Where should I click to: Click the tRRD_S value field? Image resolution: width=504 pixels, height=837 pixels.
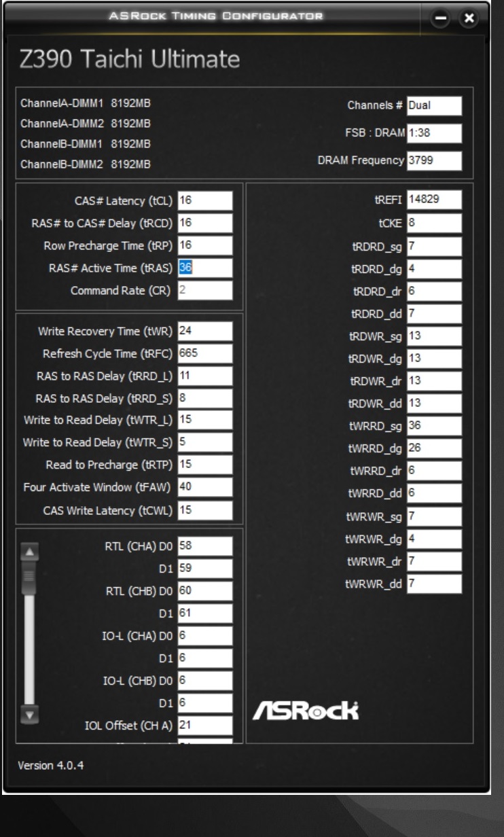205,397
